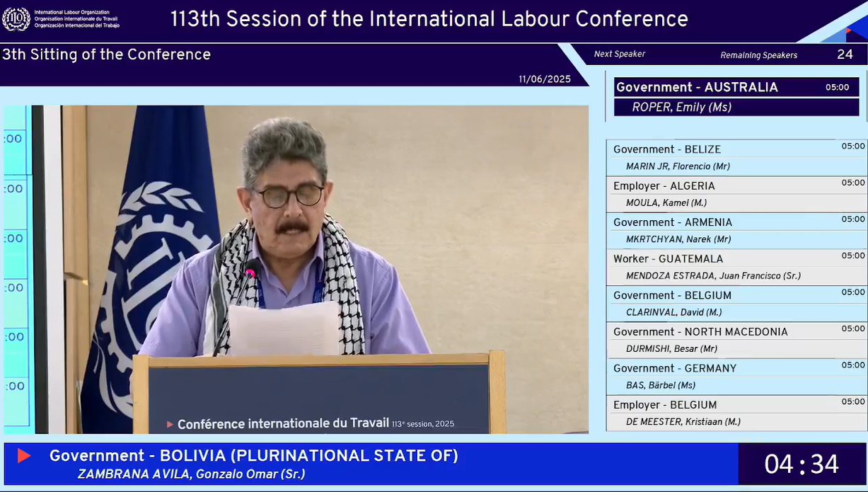Click 'BAS, Bärbel (Ms)'
Screen dimensions: 868x492
[661, 386]
